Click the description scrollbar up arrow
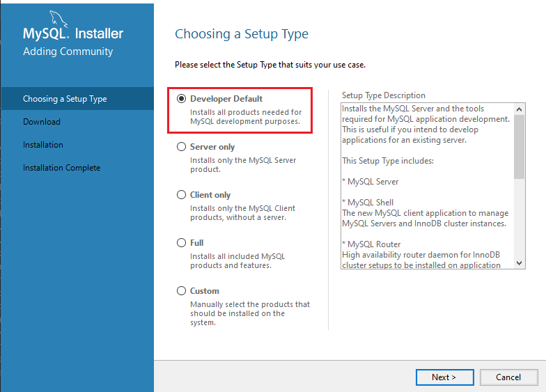This screenshot has height=392, width=546. tap(520, 109)
